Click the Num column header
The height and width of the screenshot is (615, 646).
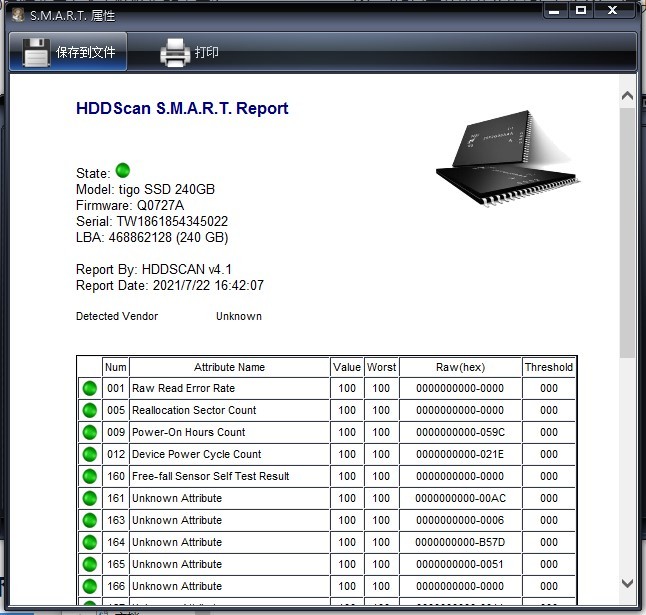point(116,367)
